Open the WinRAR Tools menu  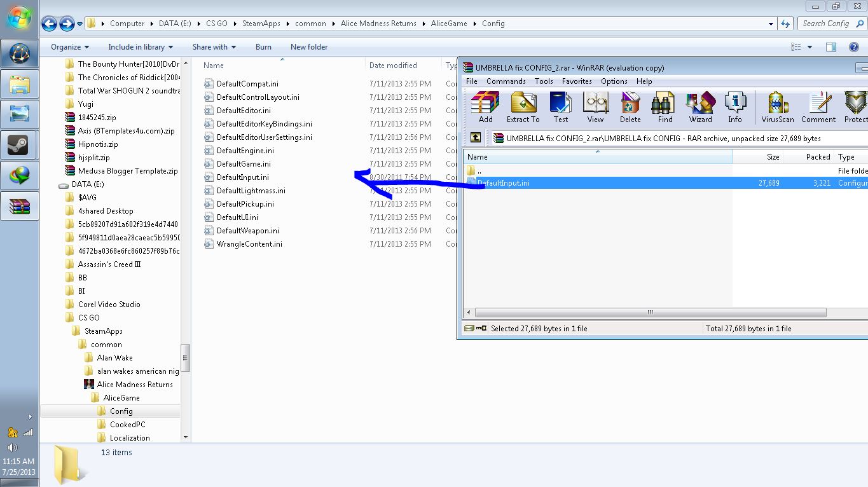[x=544, y=81]
